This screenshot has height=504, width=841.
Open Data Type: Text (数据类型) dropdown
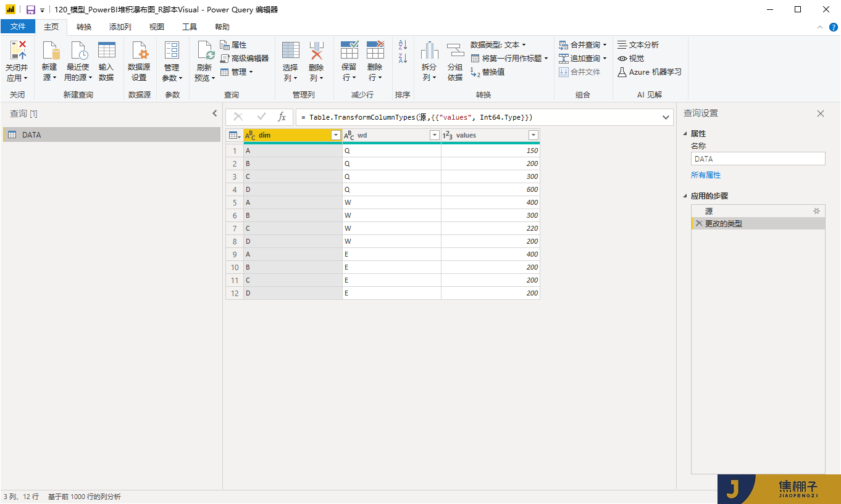click(498, 45)
